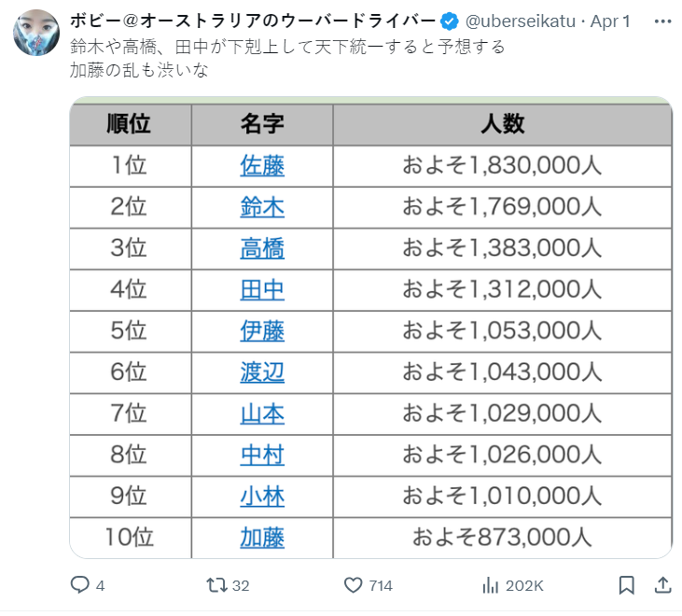Share the tweet via share icon

point(661,585)
